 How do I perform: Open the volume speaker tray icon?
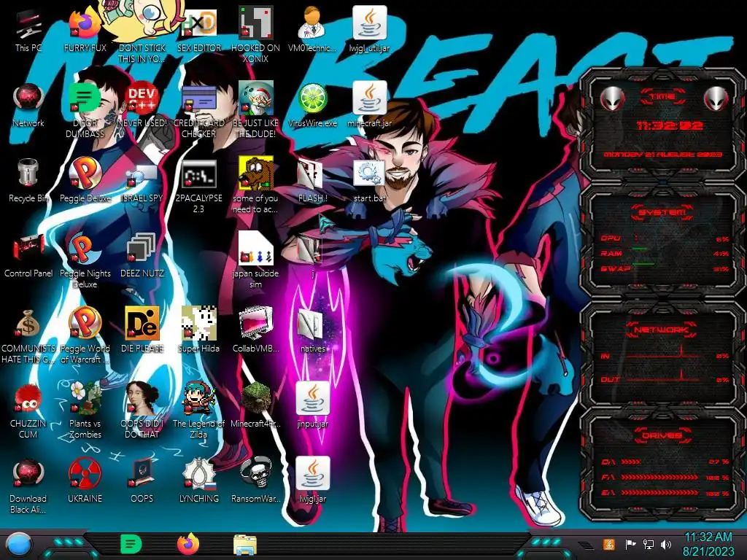point(666,544)
